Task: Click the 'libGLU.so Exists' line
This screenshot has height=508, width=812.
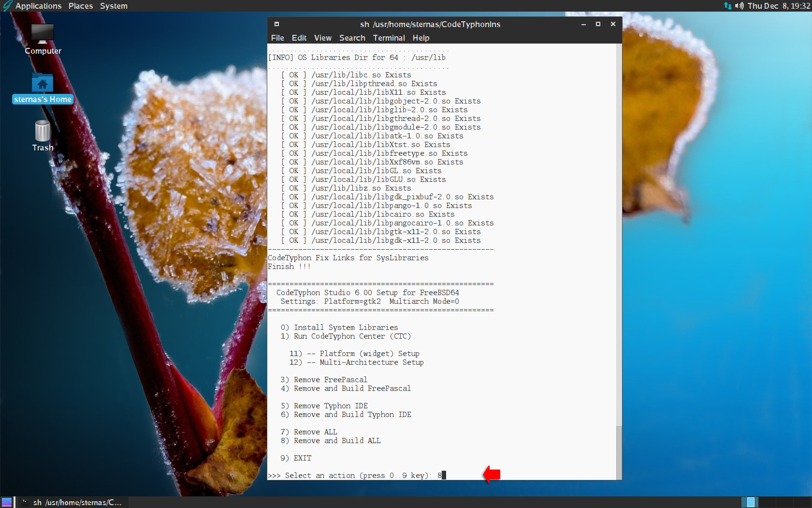Action: (x=363, y=179)
